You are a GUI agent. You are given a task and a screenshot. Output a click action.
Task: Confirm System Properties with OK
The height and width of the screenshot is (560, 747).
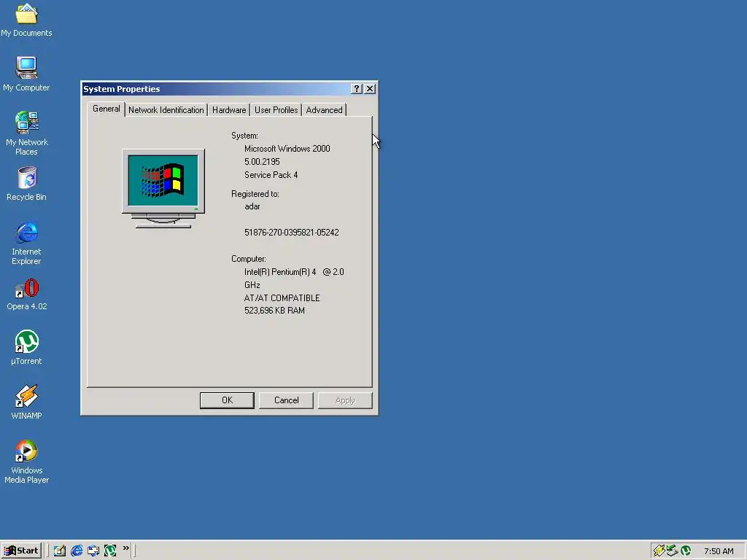click(228, 400)
